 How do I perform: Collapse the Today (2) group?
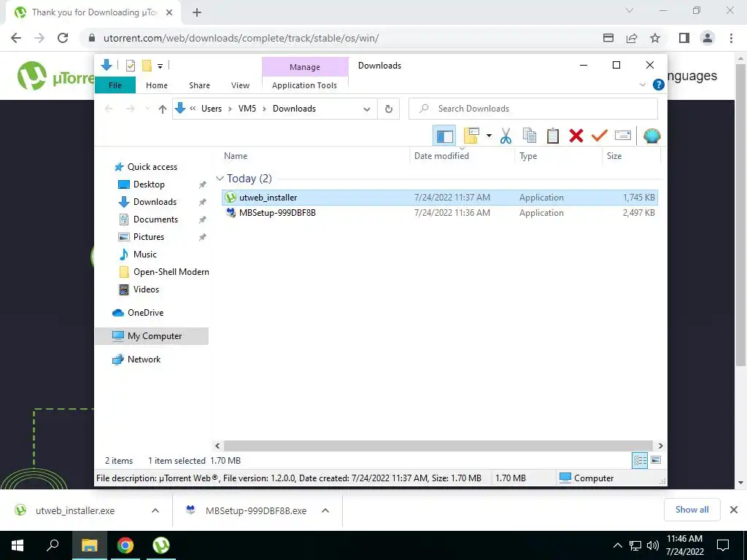(220, 178)
